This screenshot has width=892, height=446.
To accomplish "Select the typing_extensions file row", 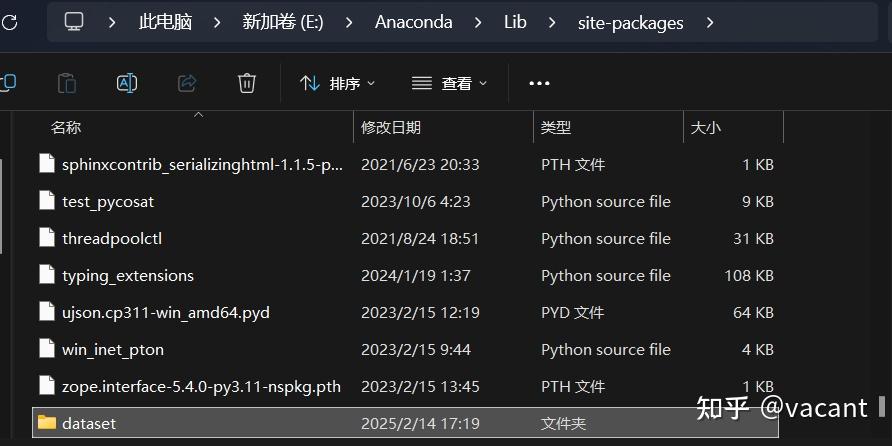I will 128,275.
